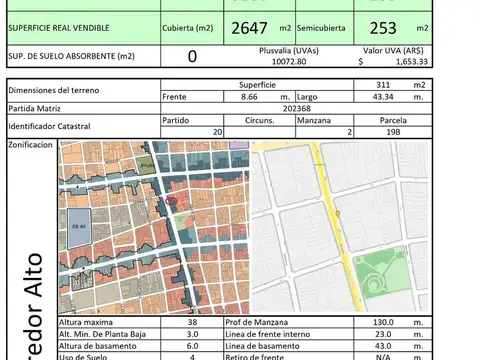Click the 3.0 ground floor height value
The height and width of the screenshot is (360, 480).
[192, 334]
